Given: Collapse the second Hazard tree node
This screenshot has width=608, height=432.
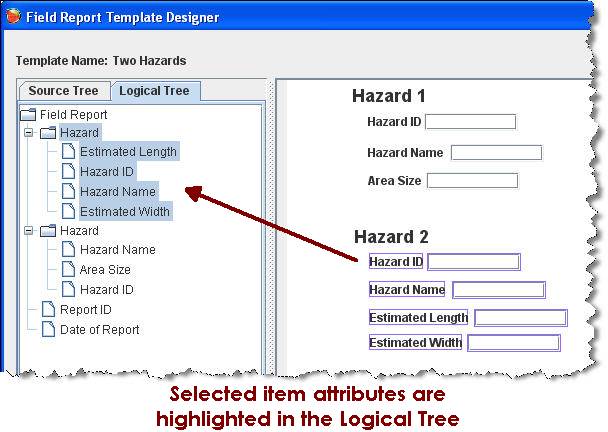Looking at the screenshot, I should (x=28, y=231).
